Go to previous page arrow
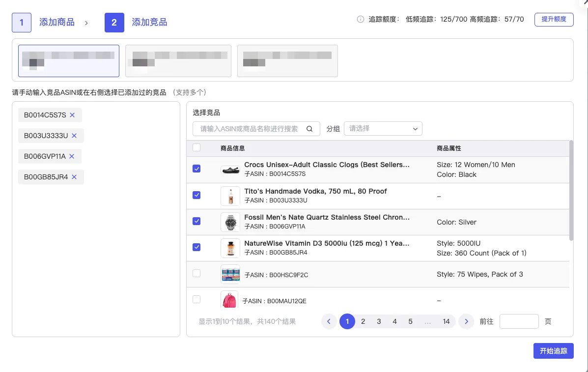 click(329, 321)
